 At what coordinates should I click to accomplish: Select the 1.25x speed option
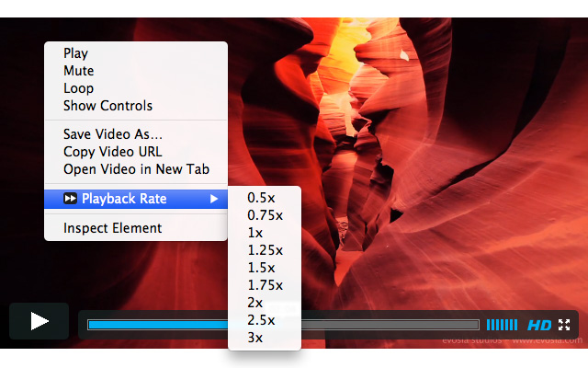pos(265,250)
